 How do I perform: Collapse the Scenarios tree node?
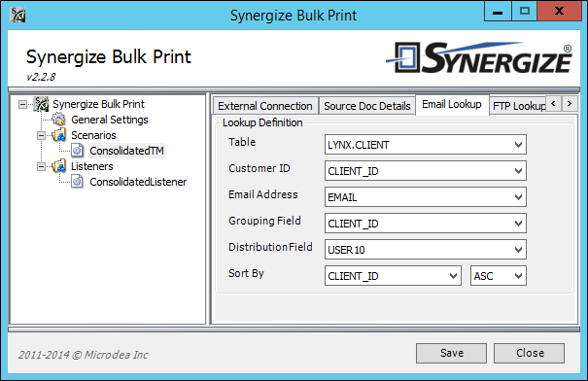(x=41, y=135)
